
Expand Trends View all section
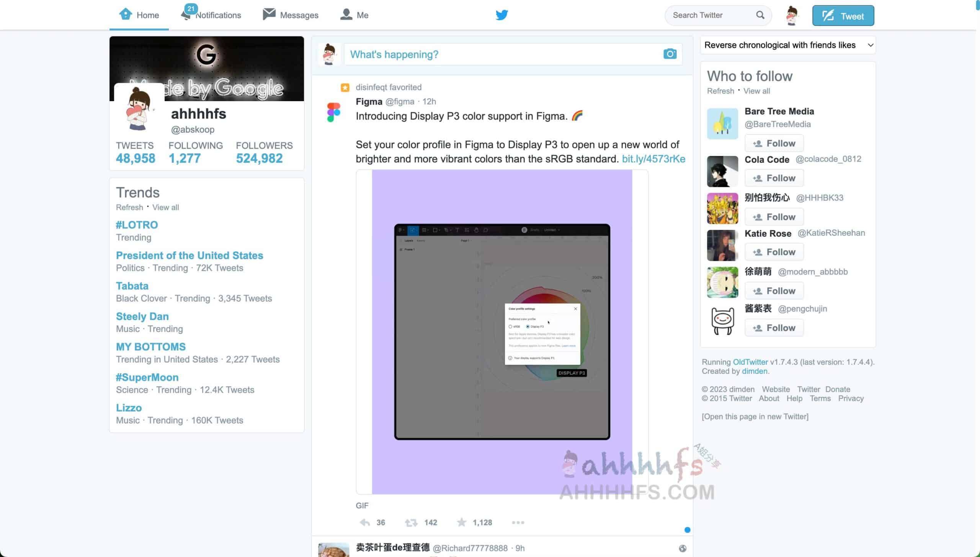click(x=166, y=207)
